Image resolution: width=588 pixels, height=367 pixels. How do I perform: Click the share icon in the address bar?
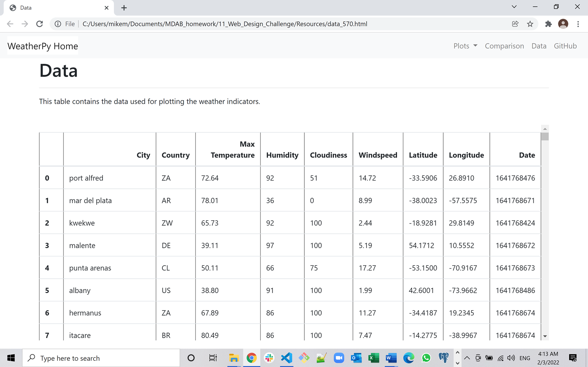click(515, 24)
